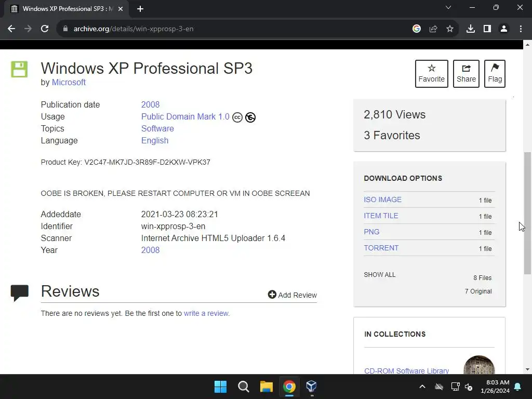Open the Microsoft creator link
Viewport: 532px width, 399px height.
[69, 83]
